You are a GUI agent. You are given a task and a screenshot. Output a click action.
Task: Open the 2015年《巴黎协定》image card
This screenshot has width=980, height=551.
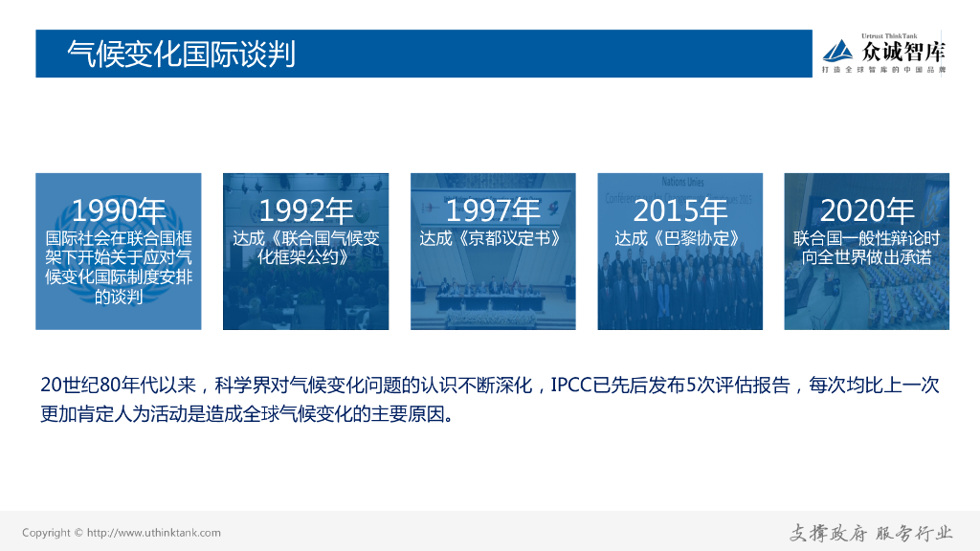(679, 252)
